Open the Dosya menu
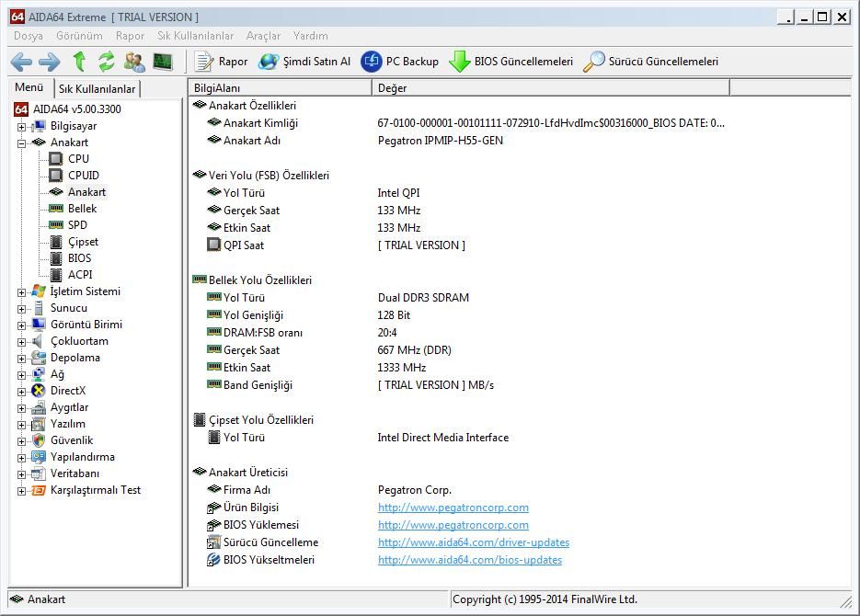 coord(29,36)
